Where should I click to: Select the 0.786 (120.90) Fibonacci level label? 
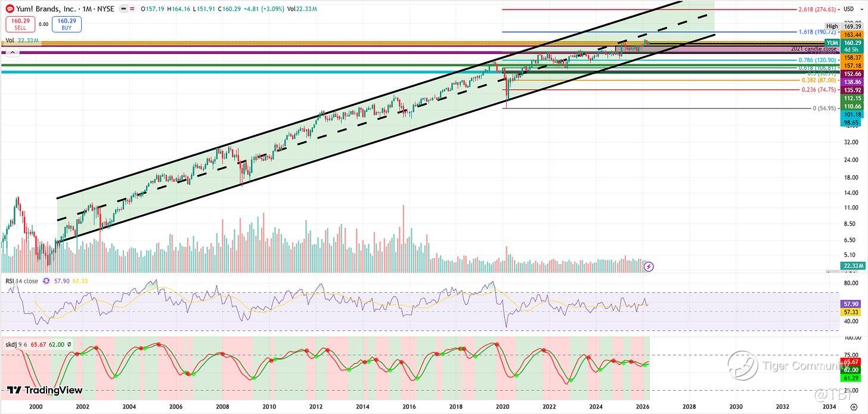817,60
